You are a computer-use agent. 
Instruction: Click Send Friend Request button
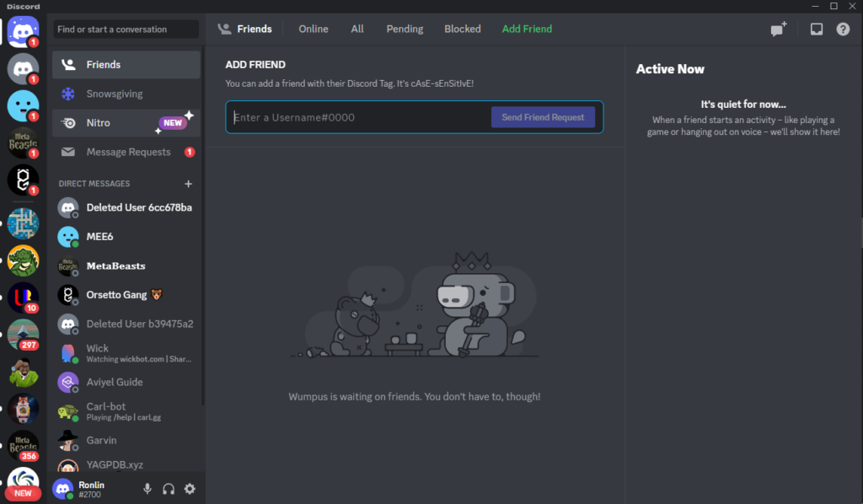coord(543,117)
